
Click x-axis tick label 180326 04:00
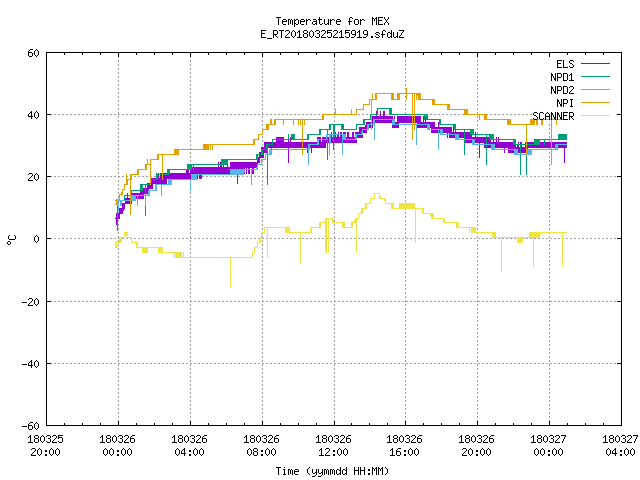coord(189,446)
